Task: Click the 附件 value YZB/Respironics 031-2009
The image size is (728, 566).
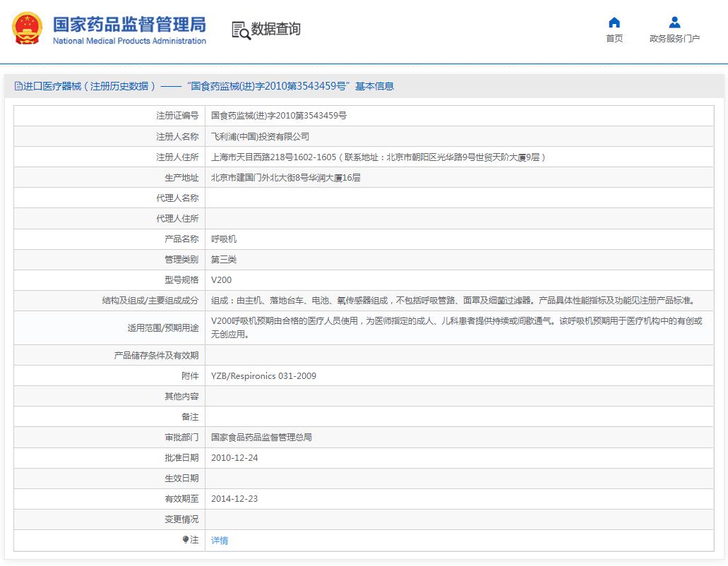Action: click(x=263, y=375)
